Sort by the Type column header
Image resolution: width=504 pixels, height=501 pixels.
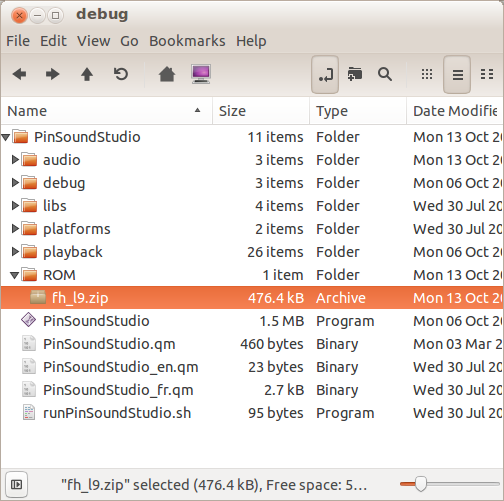tap(358, 111)
